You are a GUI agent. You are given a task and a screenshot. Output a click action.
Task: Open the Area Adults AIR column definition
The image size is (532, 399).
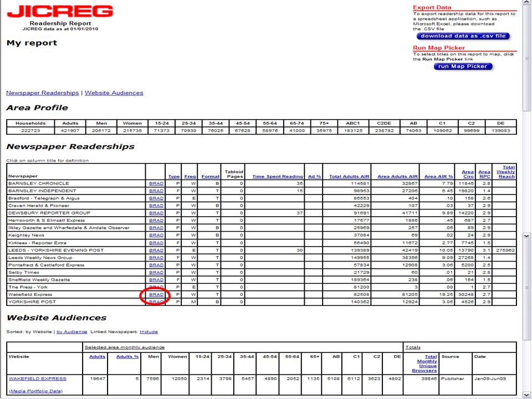point(398,176)
